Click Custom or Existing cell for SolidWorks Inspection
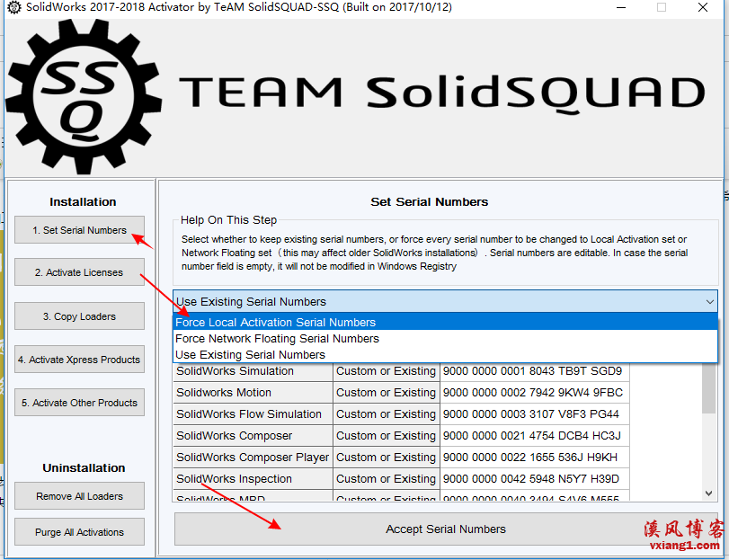The width and height of the screenshot is (729, 560). [386, 479]
